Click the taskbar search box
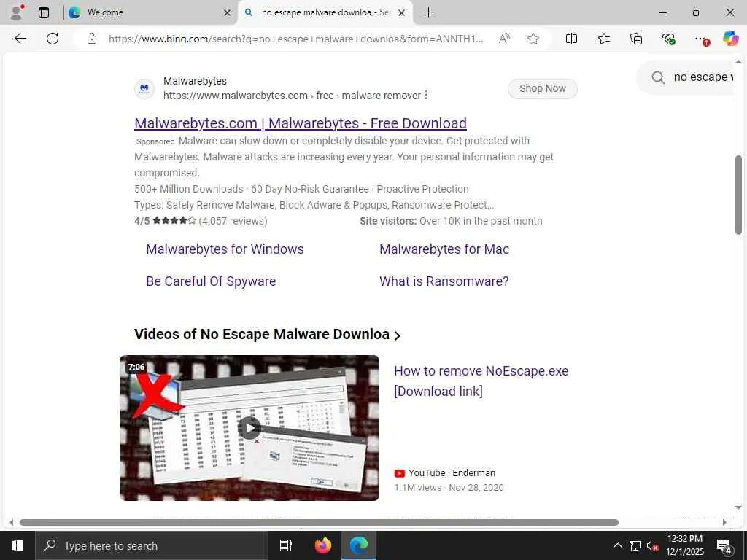Image resolution: width=747 pixels, height=560 pixels. [152, 545]
